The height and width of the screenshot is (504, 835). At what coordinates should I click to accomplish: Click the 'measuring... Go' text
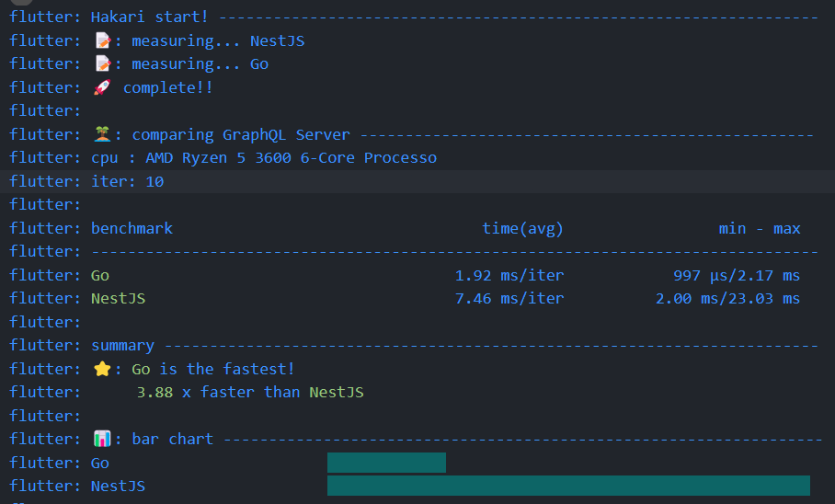pyautogui.click(x=200, y=64)
